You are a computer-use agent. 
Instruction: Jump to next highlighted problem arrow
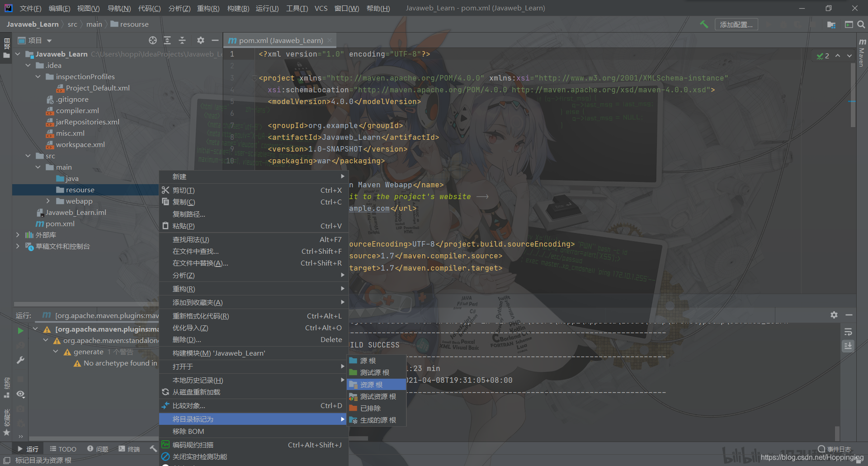pos(849,56)
